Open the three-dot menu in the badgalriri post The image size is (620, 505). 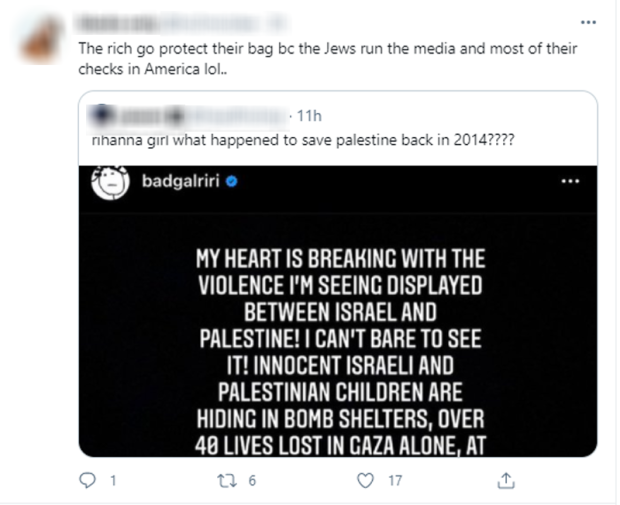(x=570, y=183)
